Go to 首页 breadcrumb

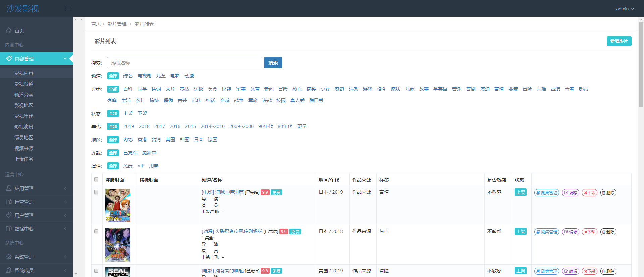click(x=96, y=24)
